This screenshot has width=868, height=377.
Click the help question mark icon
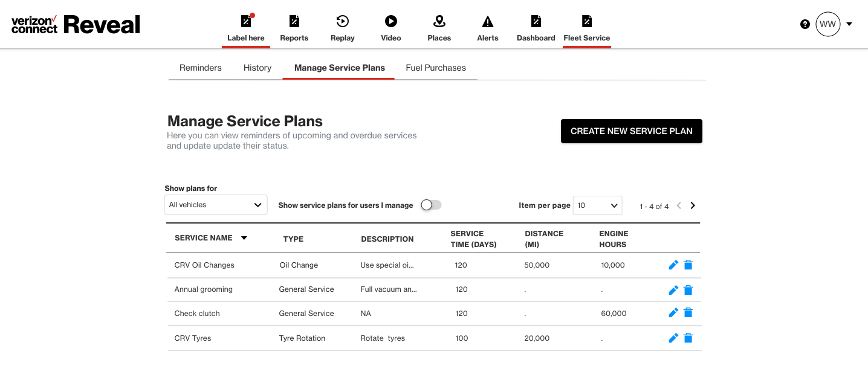805,24
